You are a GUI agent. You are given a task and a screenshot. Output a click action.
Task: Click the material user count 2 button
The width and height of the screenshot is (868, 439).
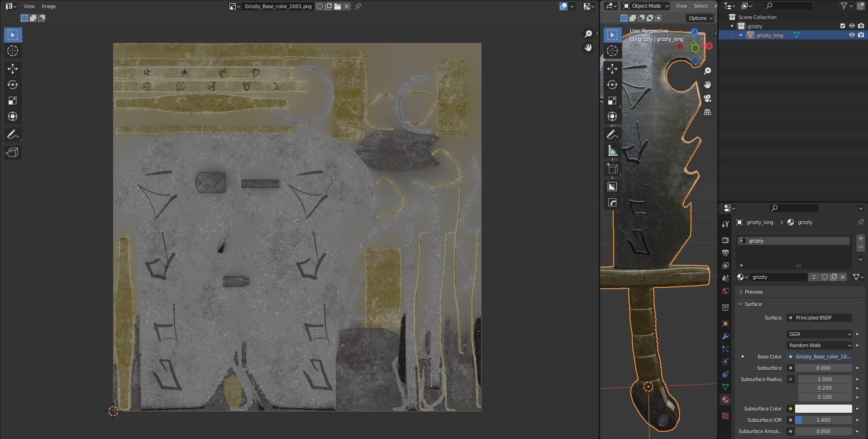814,277
